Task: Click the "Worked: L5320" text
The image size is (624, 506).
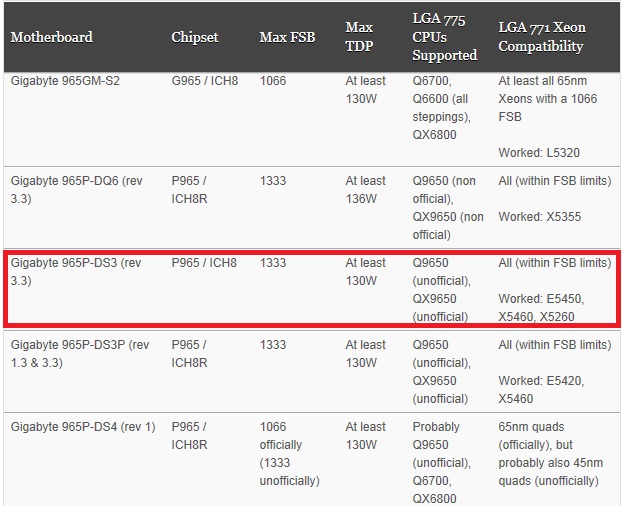Action: [x=539, y=153]
